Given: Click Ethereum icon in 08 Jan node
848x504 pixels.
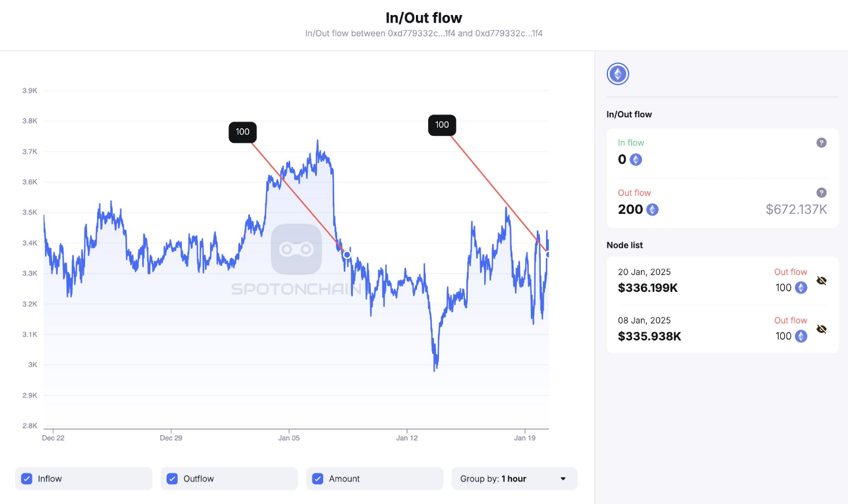Looking at the screenshot, I should (801, 336).
